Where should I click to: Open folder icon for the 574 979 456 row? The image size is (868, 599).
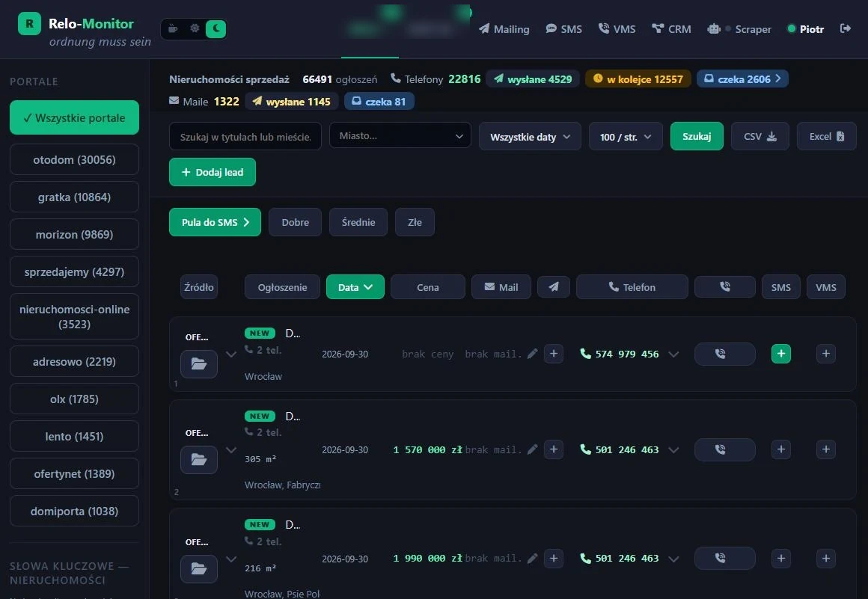point(199,364)
